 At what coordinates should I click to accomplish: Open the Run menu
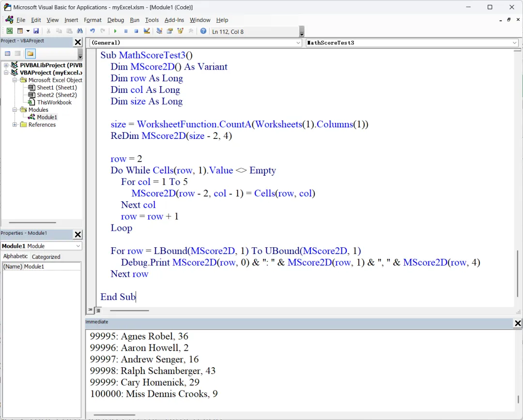[x=135, y=20]
